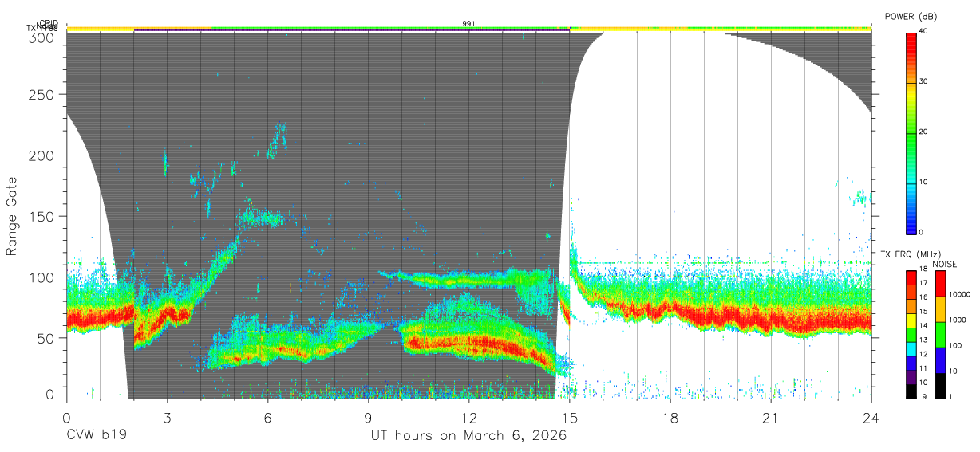Image resolution: width=980 pixels, height=452 pixels.
Task: Click the 30 label on the power scale
Action: [924, 81]
